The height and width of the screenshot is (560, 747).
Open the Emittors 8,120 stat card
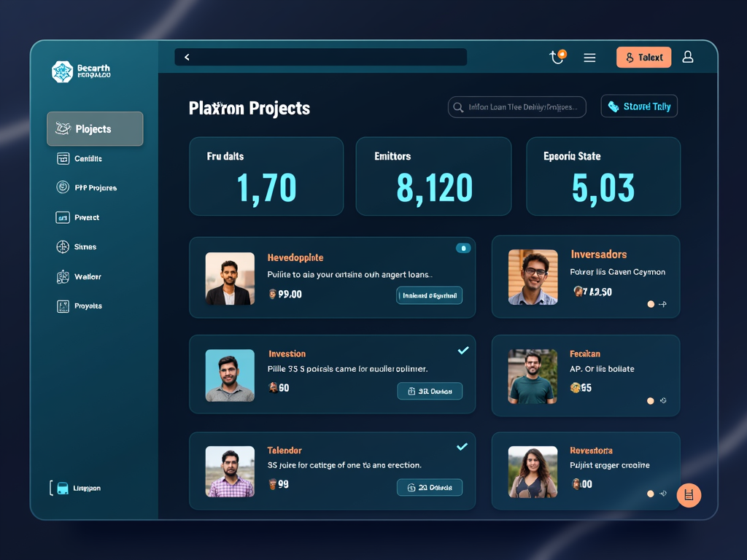tap(433, 176)
